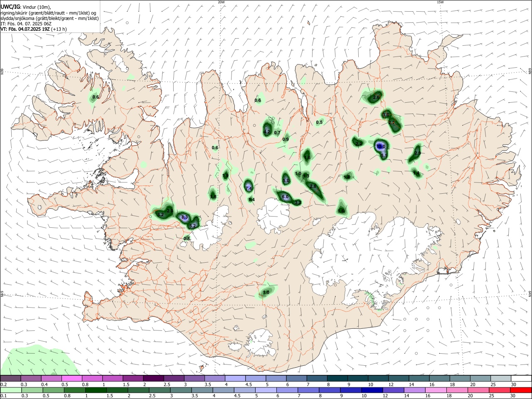Click the 0.8 precipitation value in the west
Image resolution: width=532 pixels, height=399 pixels.
pyautogui.click(x=187, y=239)
